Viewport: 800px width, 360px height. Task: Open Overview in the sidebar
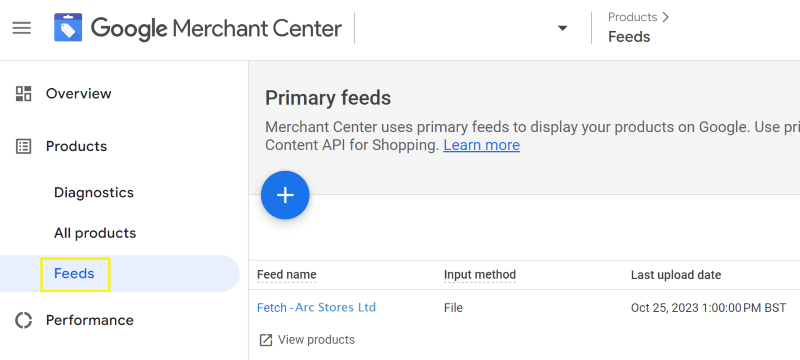(x=79, y=93)
